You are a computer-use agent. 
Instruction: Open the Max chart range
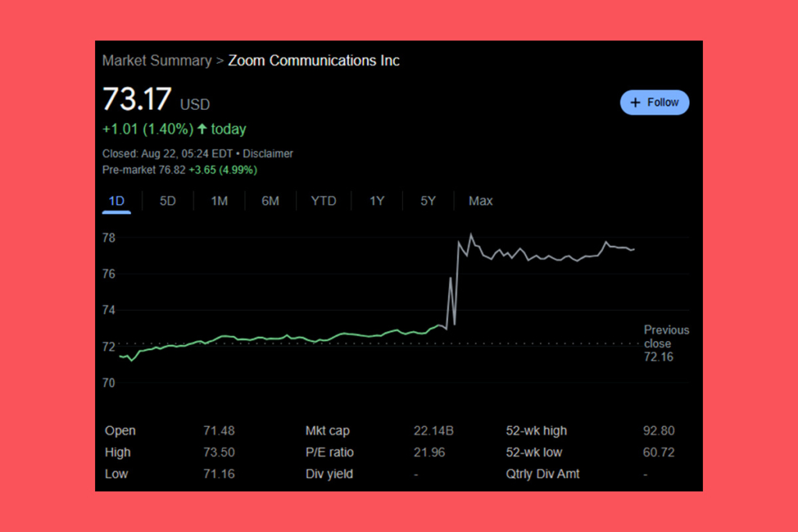click(480, 201)
